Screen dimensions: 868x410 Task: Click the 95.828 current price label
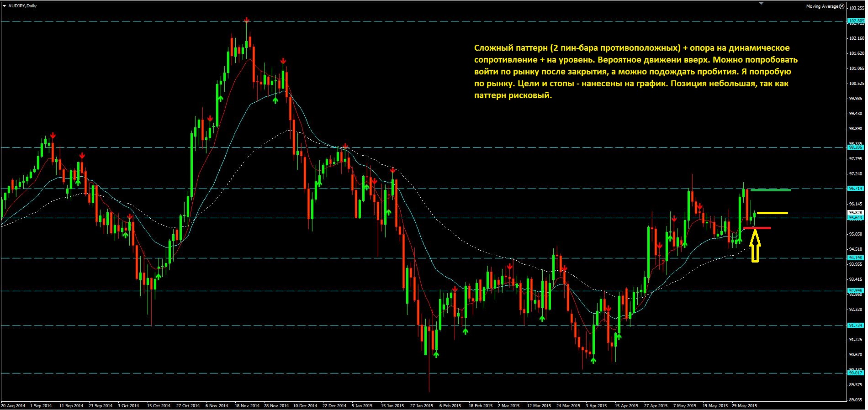pos(856,213)
